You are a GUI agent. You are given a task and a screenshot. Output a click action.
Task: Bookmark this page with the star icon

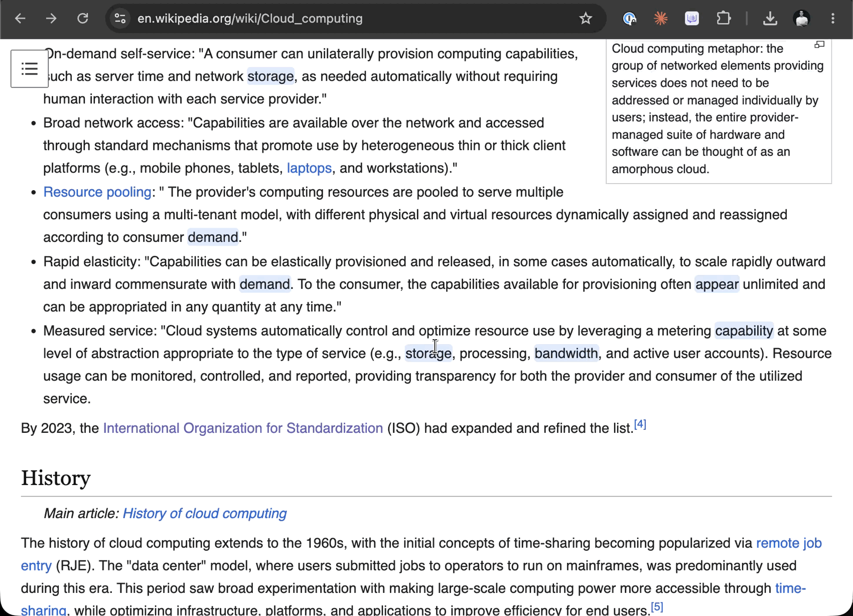586,19
